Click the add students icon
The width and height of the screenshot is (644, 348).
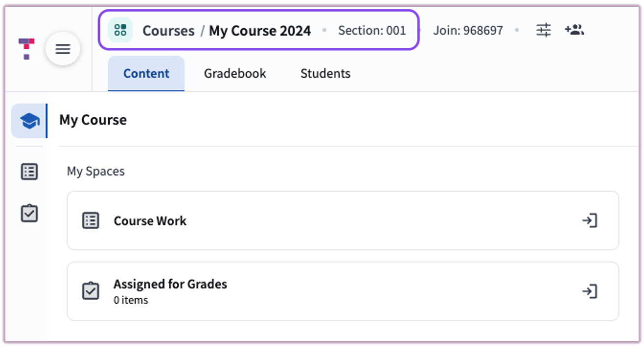point(575,30)
